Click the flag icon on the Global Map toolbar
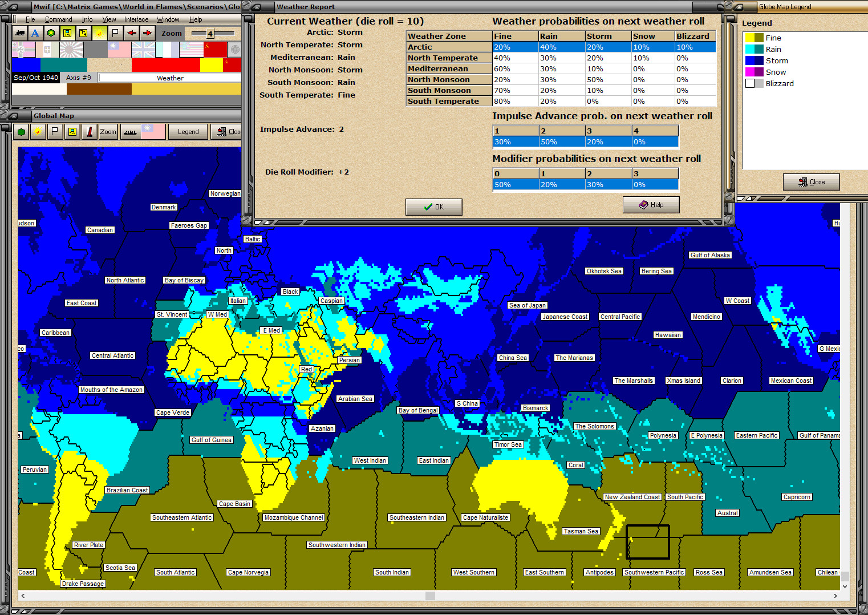This screenshot has height=615, width=868. tap(54, 132)
